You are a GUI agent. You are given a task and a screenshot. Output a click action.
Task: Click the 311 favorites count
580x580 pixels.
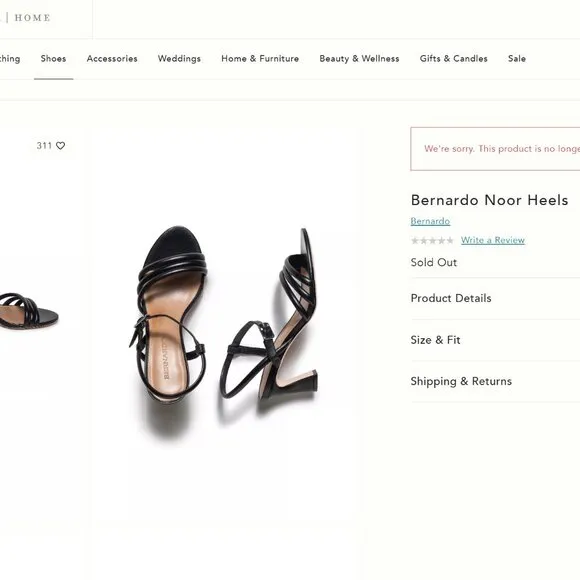point(44,146)
